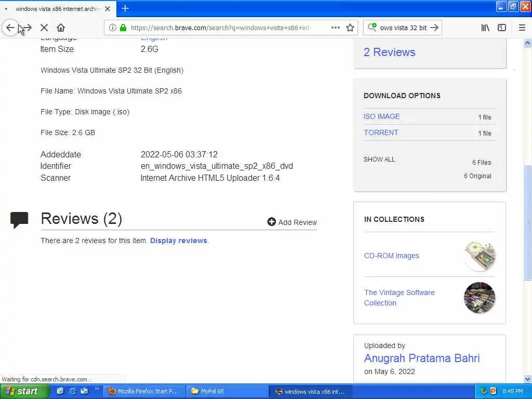Close the windows vista x86 tab
The height and width of the screenshot is (399, 532).
pyautogui.click(x=108, y=9)
